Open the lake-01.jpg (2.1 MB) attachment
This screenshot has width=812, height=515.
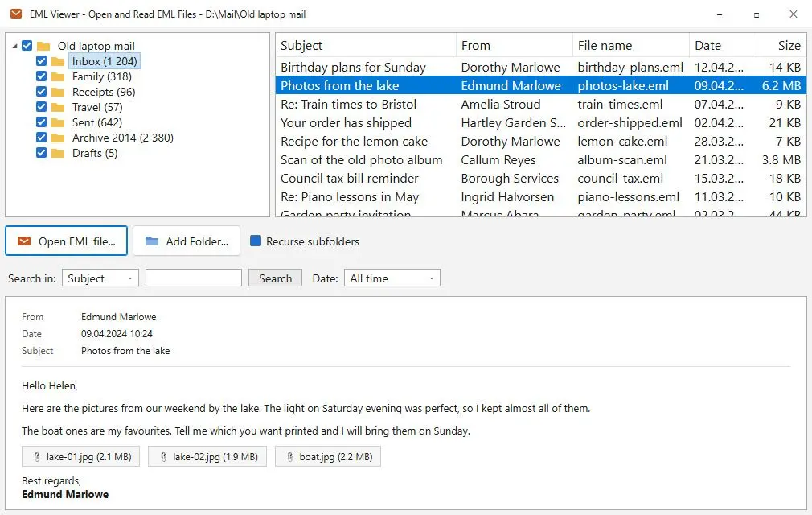click(80, 456)
